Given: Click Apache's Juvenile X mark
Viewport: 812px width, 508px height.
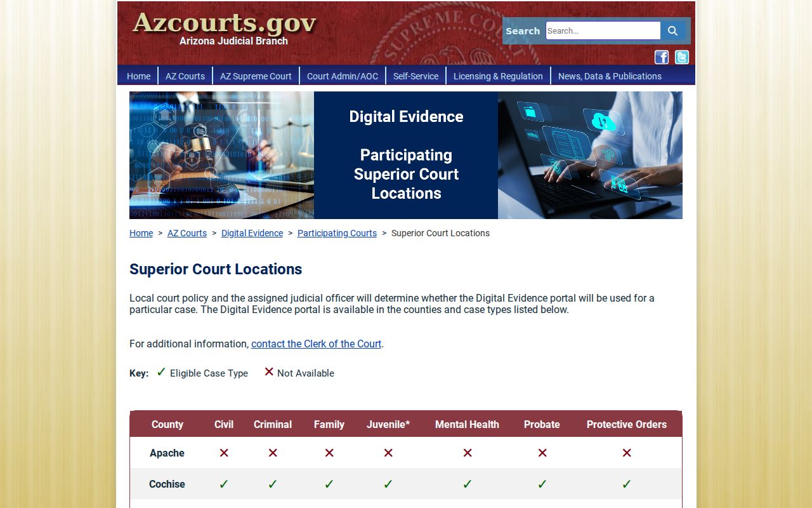Looking at the screenshot, I should pyautogui.click(x=388, y=453).
